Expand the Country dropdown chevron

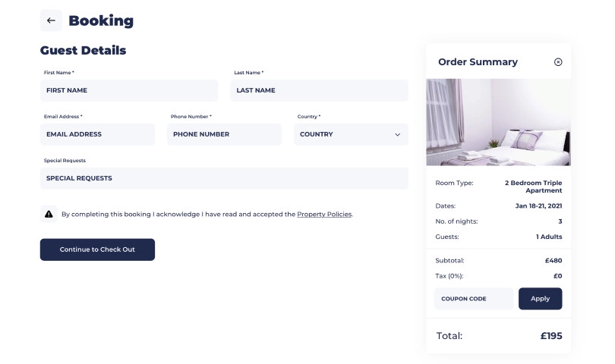(x=397, y=134)
